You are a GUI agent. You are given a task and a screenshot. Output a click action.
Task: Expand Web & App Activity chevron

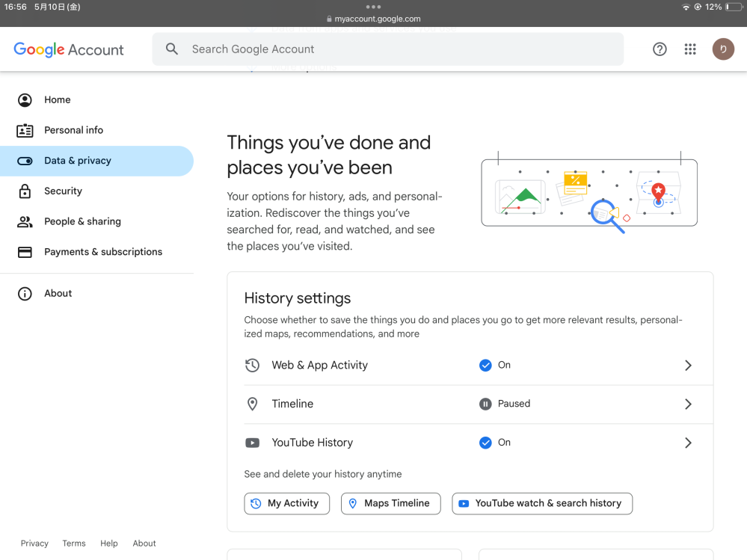(688, 366)
